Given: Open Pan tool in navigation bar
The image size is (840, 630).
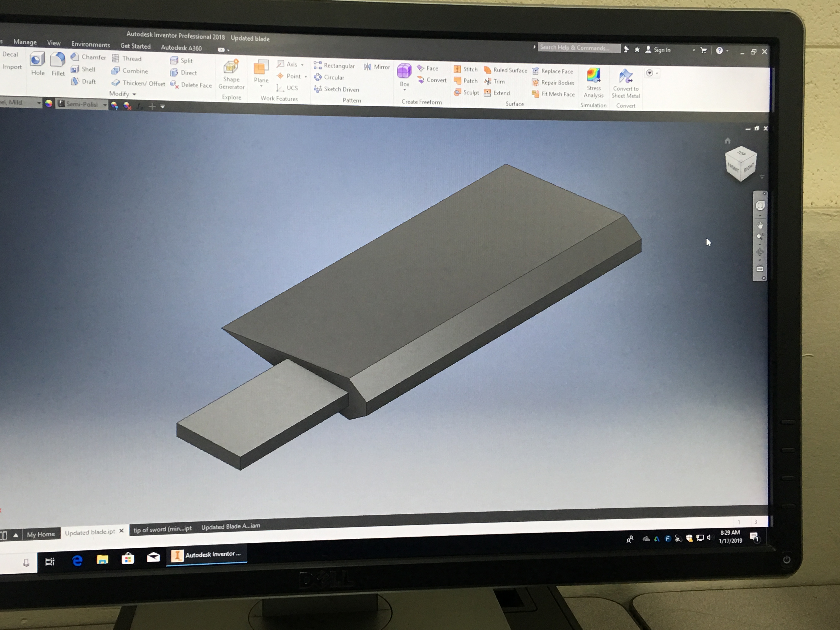Looking at the screenshot, I should point(760,226).
